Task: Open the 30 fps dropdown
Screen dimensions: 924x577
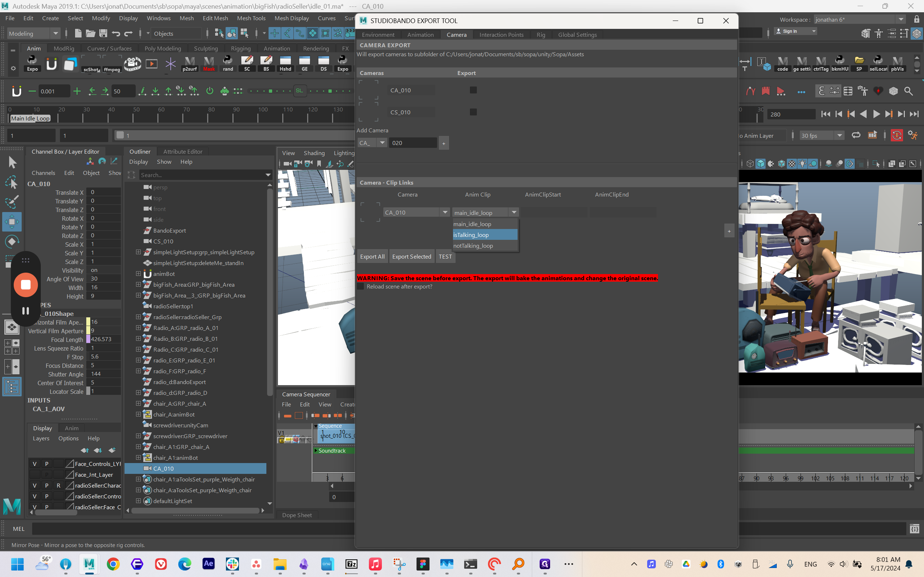Action: [x=839, y=136]
